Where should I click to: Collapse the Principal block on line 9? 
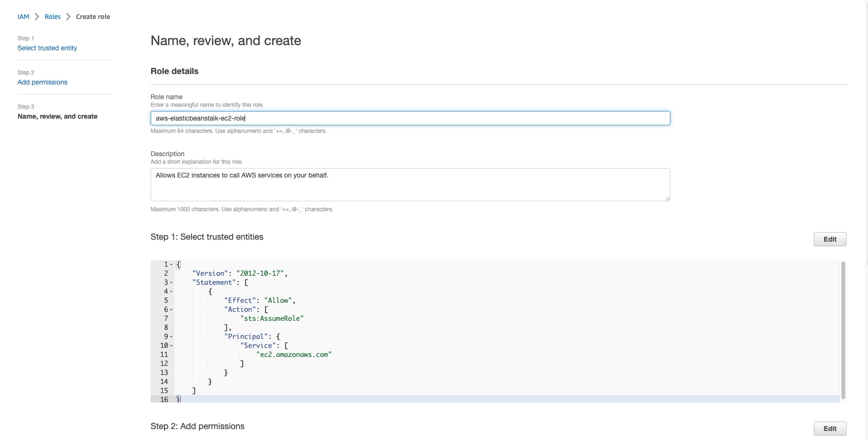[x=171, y=337]
